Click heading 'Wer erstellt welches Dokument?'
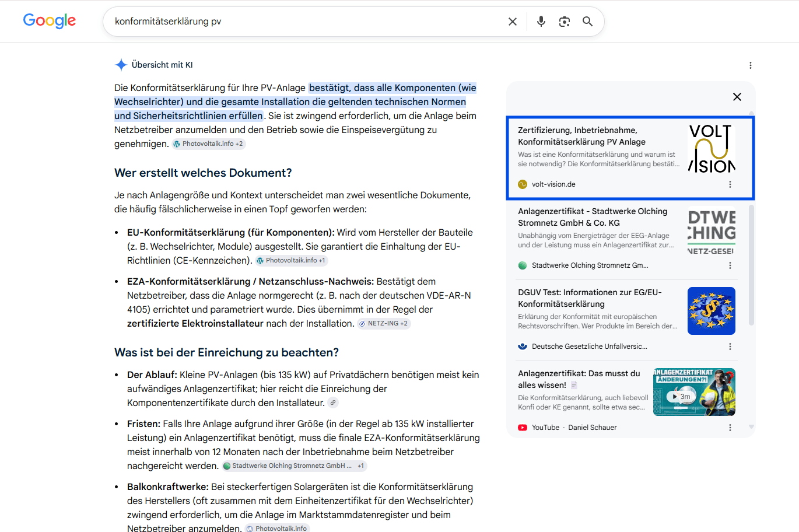The height and width of the screenshot is (532, 799). coord(203,173)
